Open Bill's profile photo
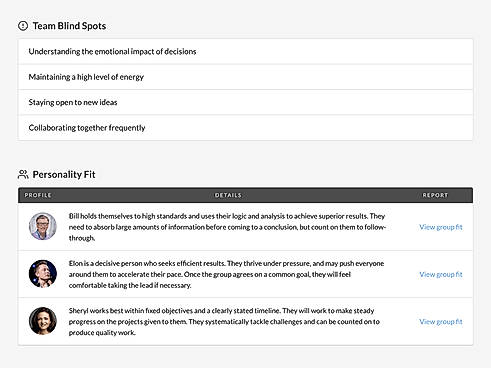 click(x=43, y=226)
